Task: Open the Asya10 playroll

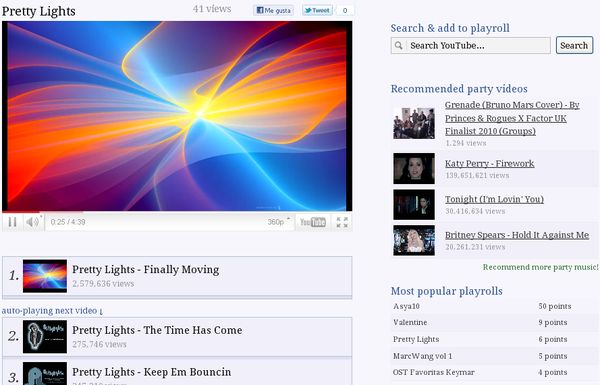Action: pyautogui.click(x=406, y=306)
